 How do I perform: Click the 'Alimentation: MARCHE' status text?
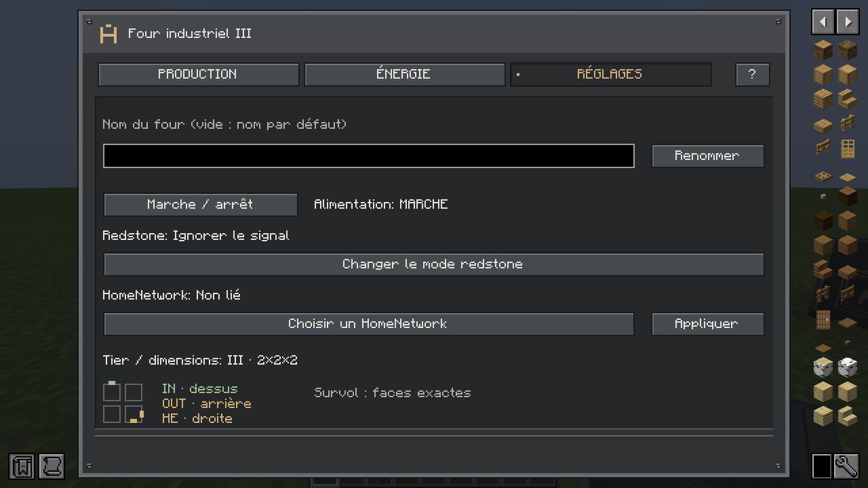point(380,205)
